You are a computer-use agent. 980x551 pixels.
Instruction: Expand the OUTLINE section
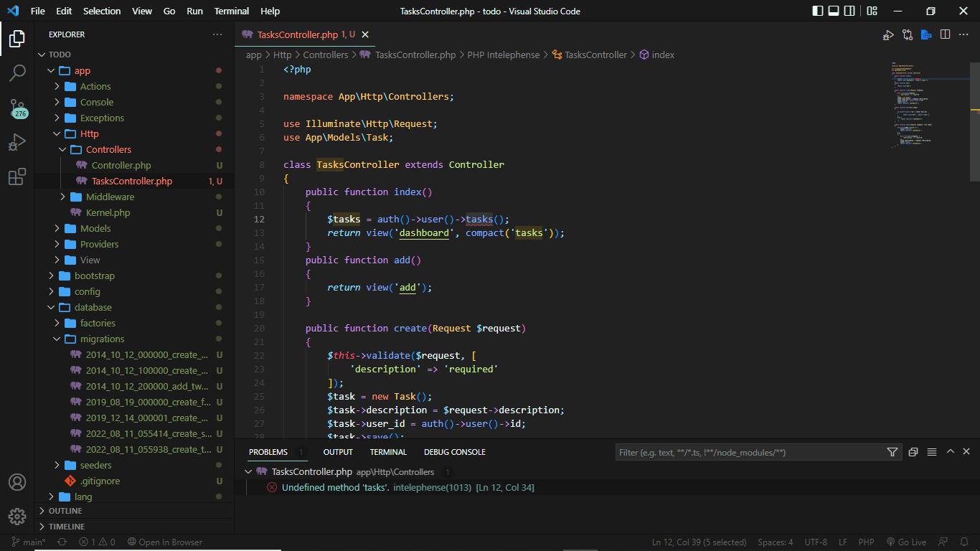pyautogui.click(x=134, y=511)
